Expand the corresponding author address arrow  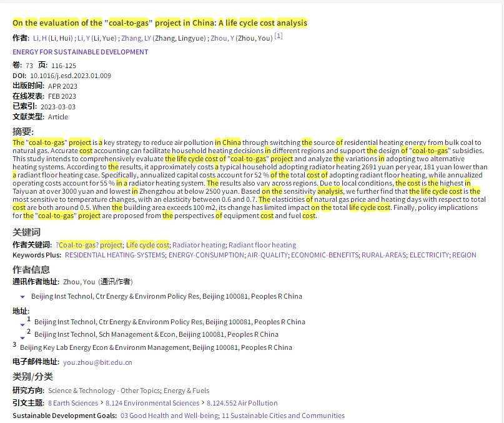pos(23,297)
